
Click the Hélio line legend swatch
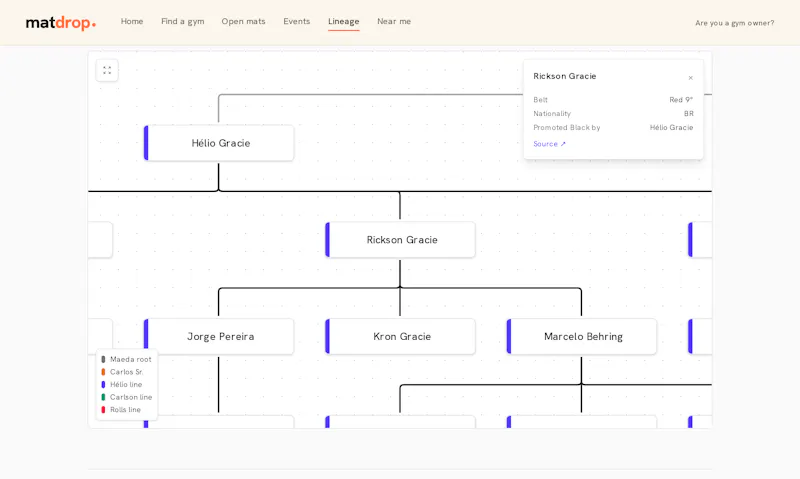point(103,385)
